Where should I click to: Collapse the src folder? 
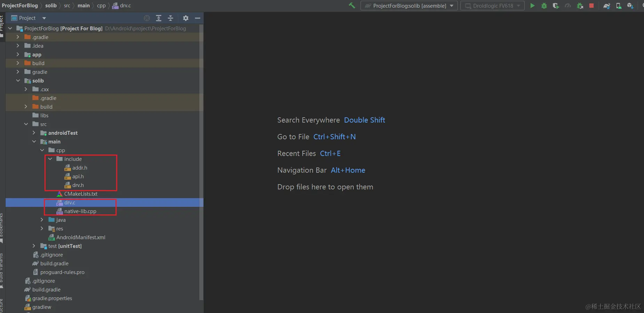tap(26, 124)
